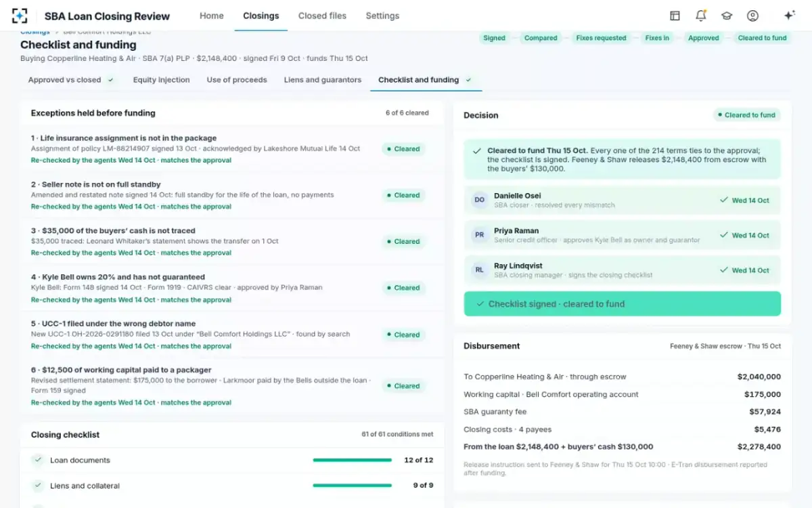Click the Fixes requested stage pill
This screenshot has height=508, width=812.
[601, 38]
